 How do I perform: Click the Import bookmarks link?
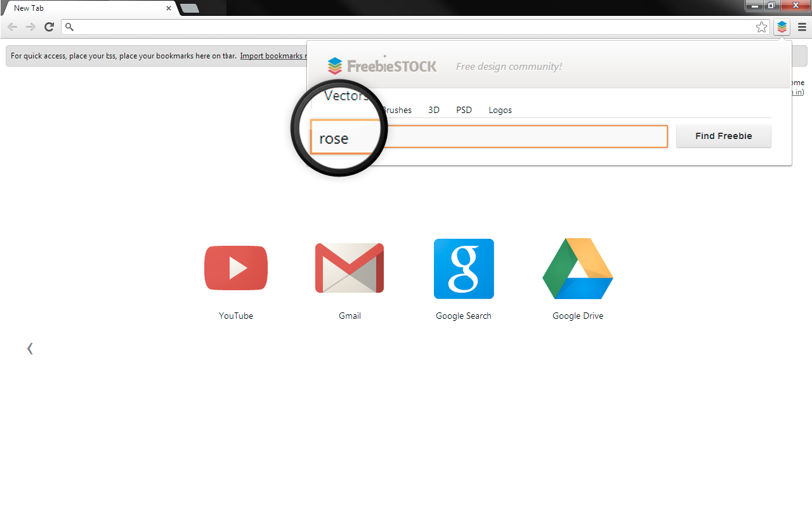click(x=273, y=56)
